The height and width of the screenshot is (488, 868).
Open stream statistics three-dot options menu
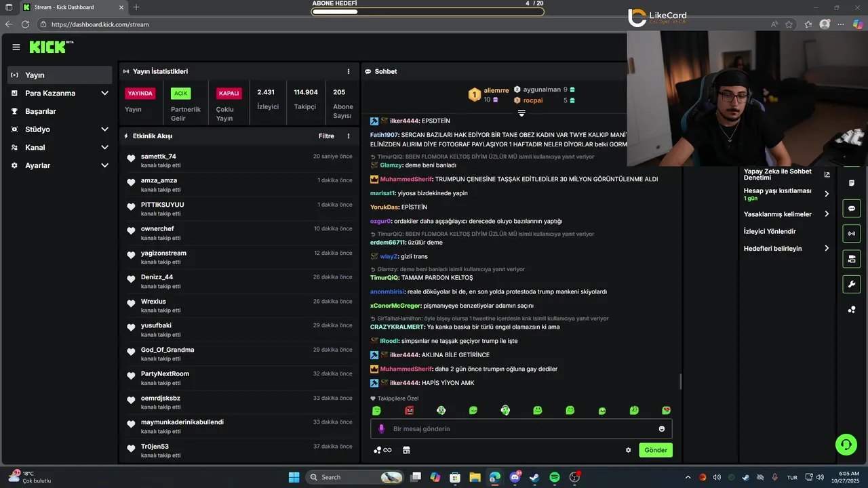[349, 71]
